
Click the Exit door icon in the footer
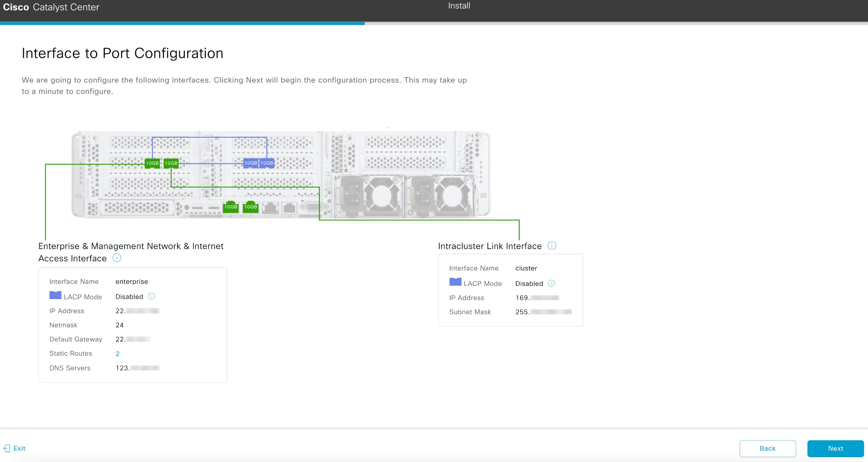(x=7, y=448)
